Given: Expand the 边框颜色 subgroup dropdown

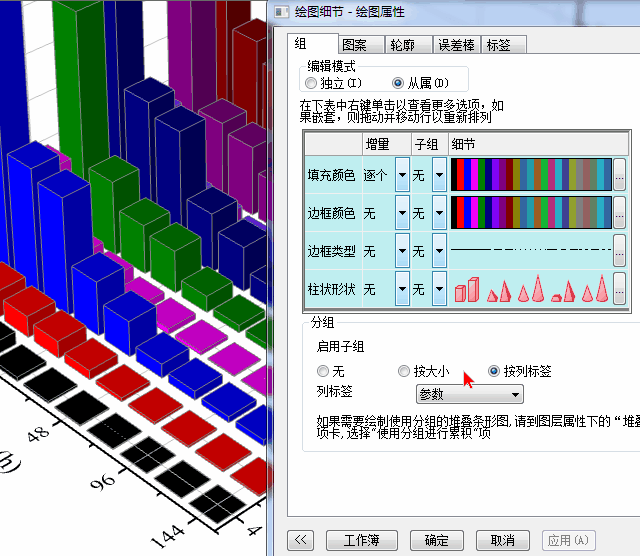Looking at the screenshot, I should tap(438, 213).
